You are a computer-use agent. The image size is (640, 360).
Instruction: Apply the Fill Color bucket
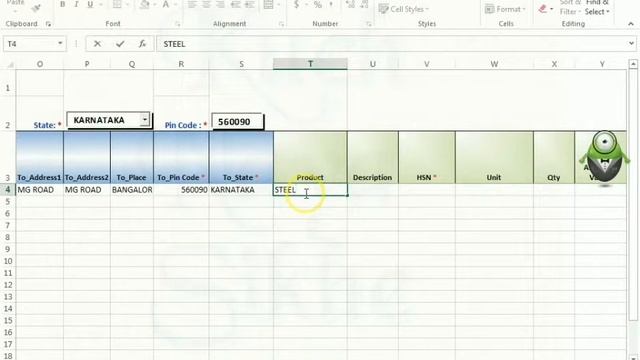[x=144, y=4]
